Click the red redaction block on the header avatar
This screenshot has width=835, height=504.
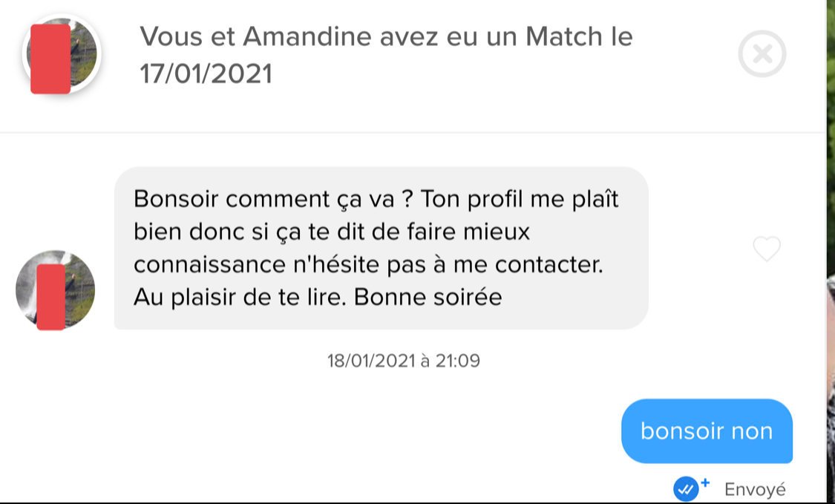50,59
